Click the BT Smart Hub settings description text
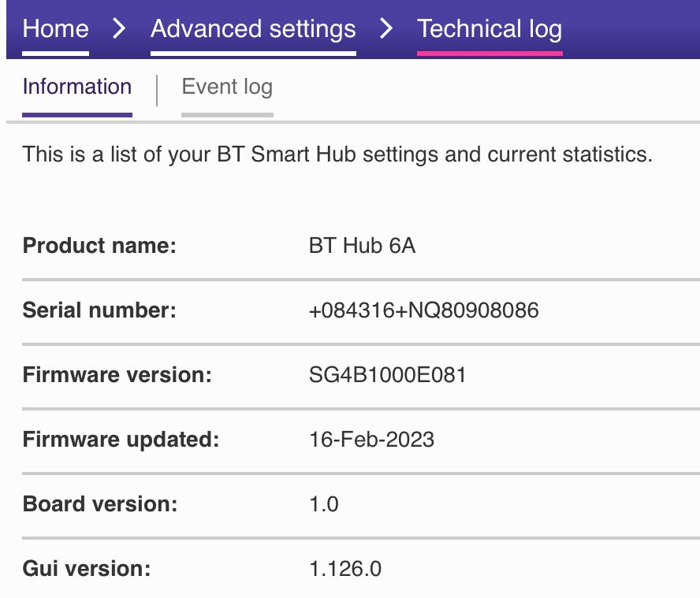 [x=337, y=154]
